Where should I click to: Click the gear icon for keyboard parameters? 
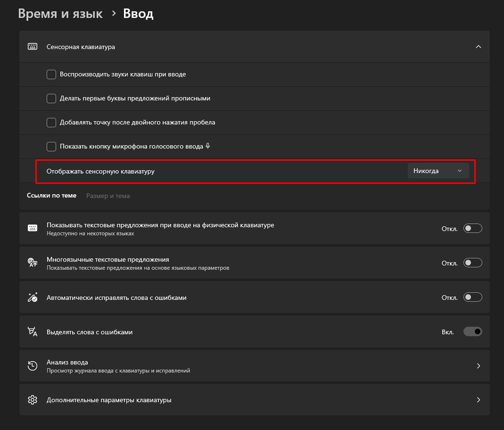33,400
